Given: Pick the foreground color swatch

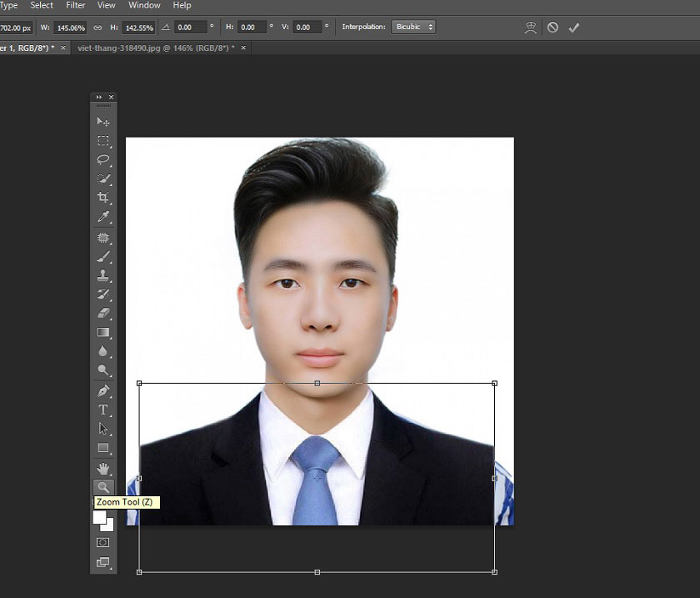Looking at the screenshot, I should point(99,517).
